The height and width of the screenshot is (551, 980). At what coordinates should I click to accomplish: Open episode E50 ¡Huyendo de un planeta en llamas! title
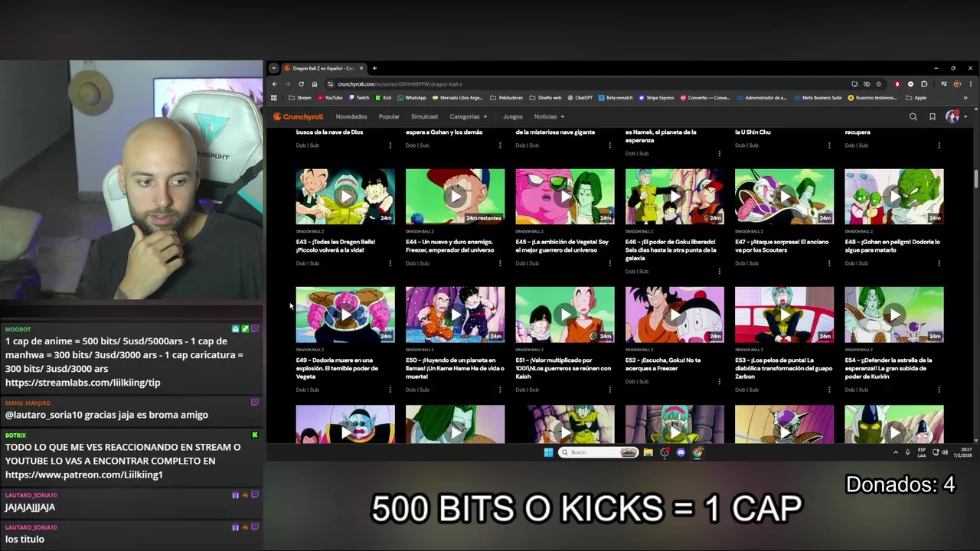455,368
